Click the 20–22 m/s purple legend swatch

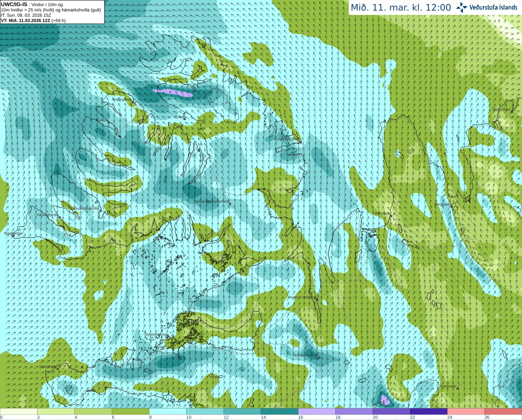391,411
